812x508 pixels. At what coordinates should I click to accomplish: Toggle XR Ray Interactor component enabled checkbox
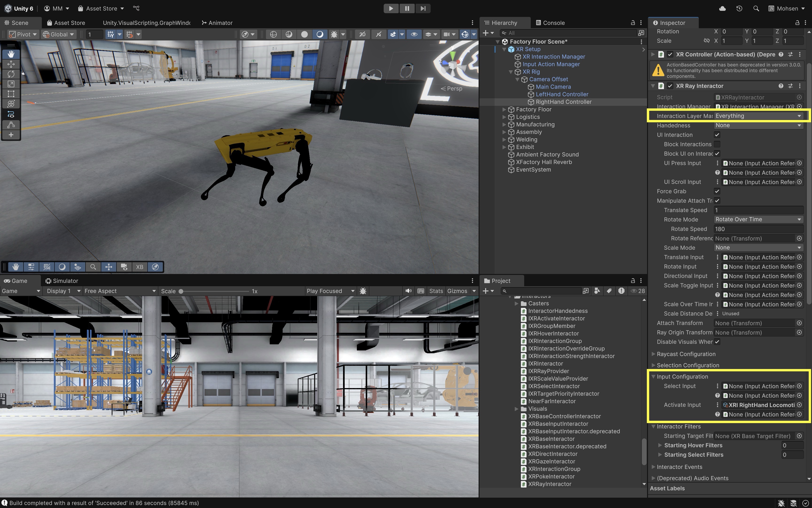pyautogui.click(x=670, y=86)
